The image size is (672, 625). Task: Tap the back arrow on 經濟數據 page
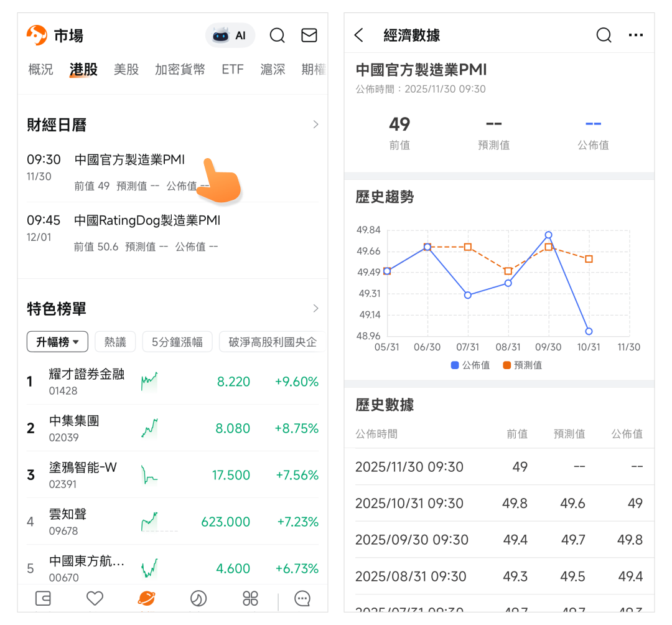tap(359, 35)
